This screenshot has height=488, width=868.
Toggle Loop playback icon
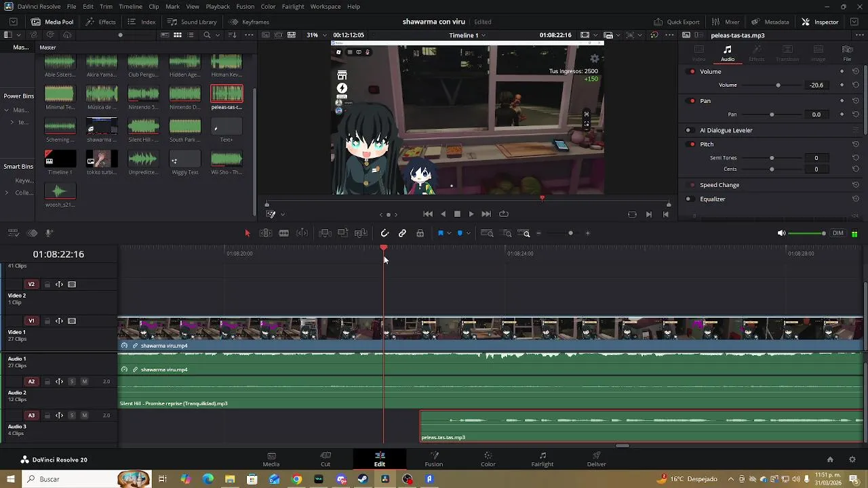pos(504,214)
